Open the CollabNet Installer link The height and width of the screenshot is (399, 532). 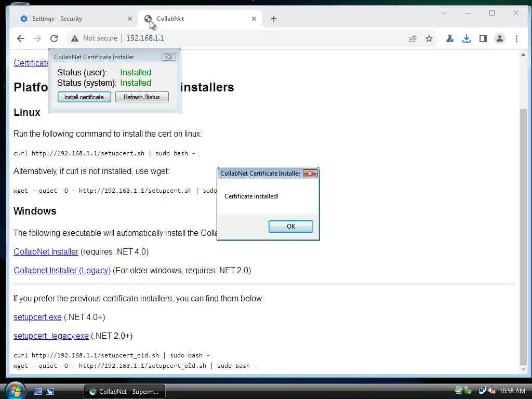tap(46, 252)
